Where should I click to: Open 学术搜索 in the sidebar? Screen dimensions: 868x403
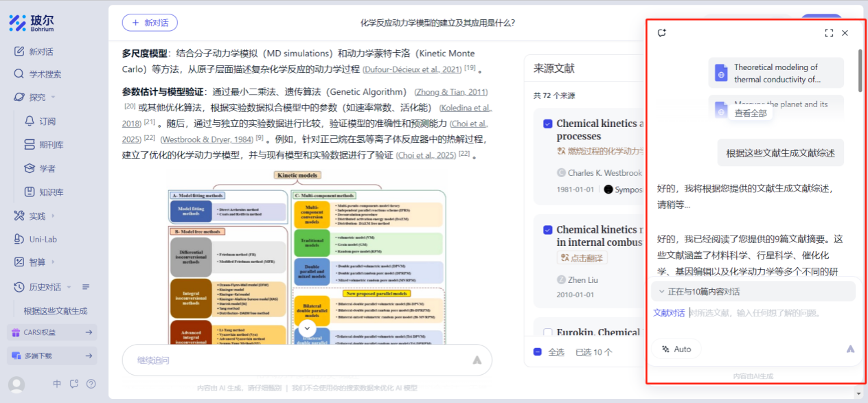[45, 74]
